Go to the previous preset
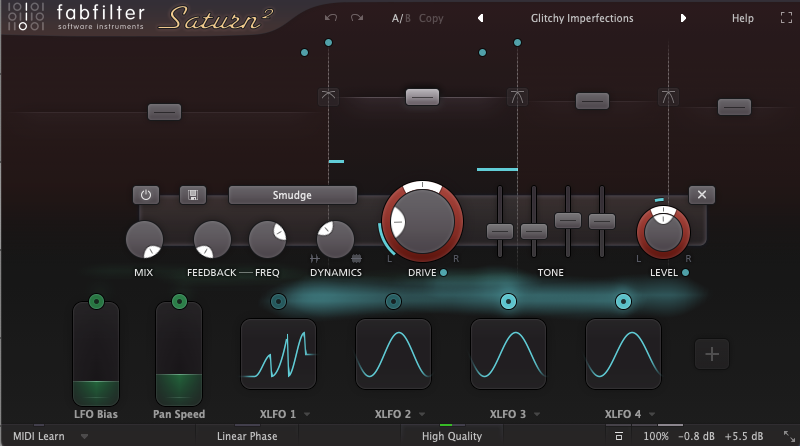 pos(480,18)
